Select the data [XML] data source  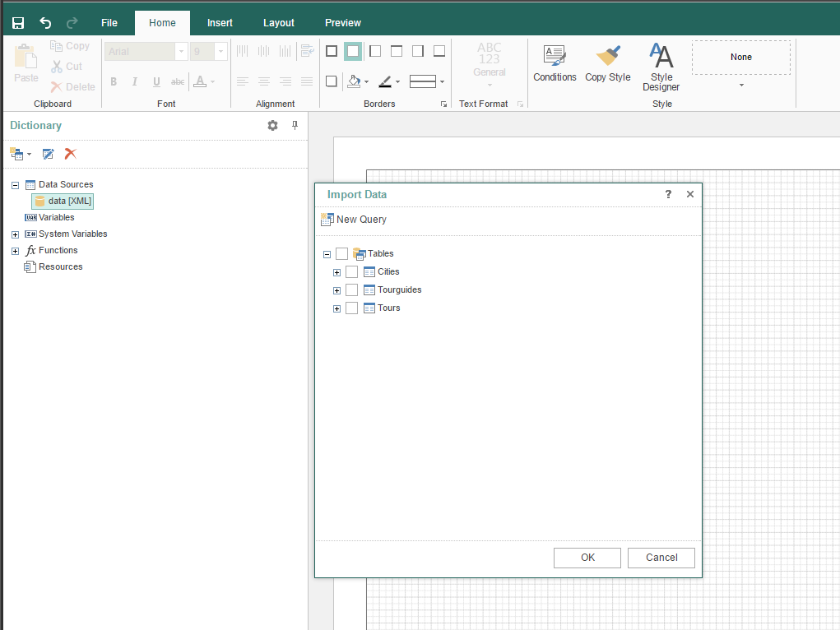(x=63, y=201)
